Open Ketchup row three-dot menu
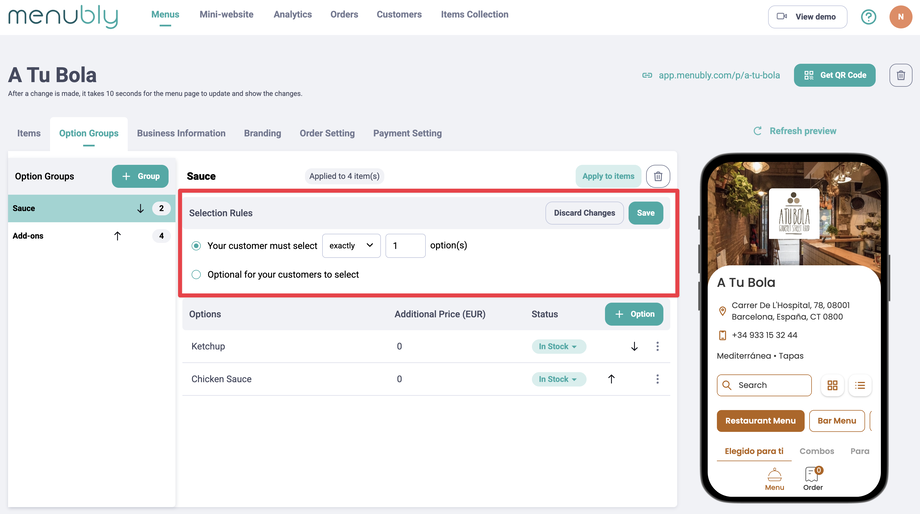This screenshot has height=514, width=920. (657, 347)
